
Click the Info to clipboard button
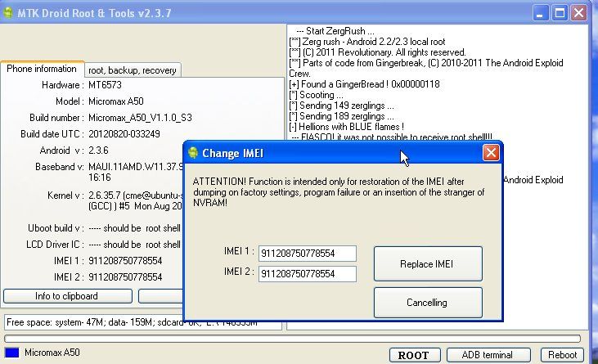pos(68,296)
